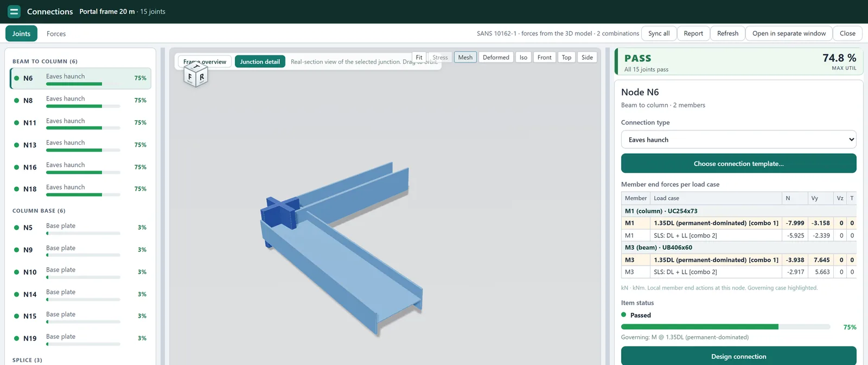Click N9 utilisation bar at 3%

click(83, 255)
